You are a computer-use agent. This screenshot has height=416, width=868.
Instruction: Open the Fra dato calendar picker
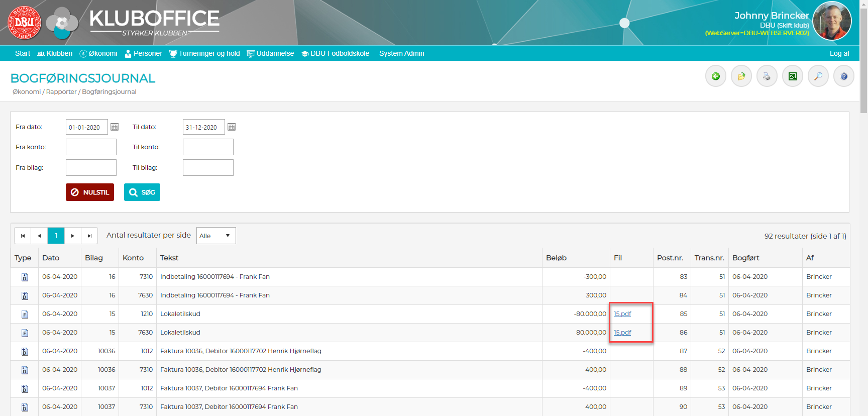(115, 127)
